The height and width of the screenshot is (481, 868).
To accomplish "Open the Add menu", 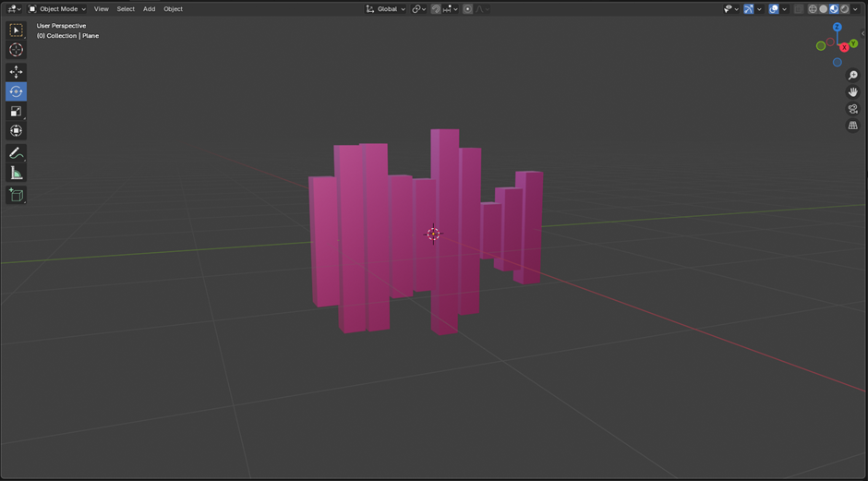I will (x=149, y=9).
